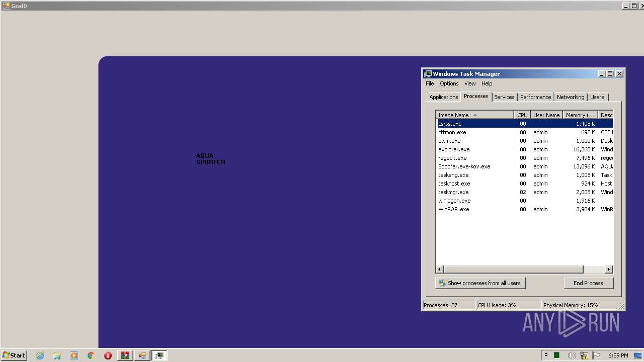Open the volume speaker tray icon
The image size is (644, 362).
572,355
